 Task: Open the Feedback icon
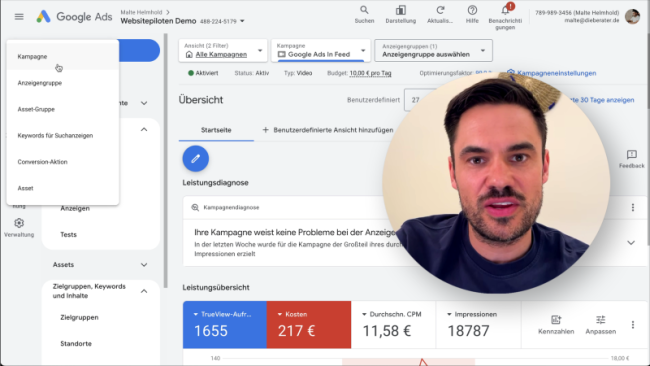(631, 159)
